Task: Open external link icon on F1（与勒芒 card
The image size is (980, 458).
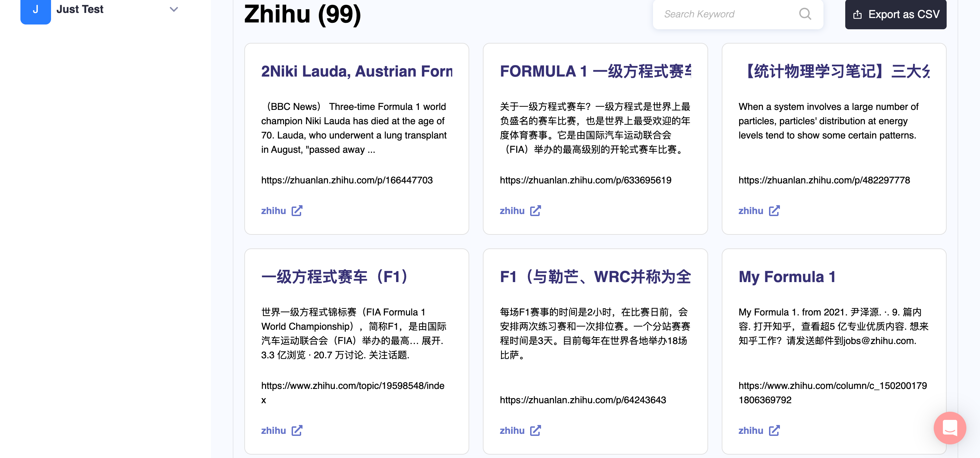Action: pyautogui.click(x=535, y=431)
